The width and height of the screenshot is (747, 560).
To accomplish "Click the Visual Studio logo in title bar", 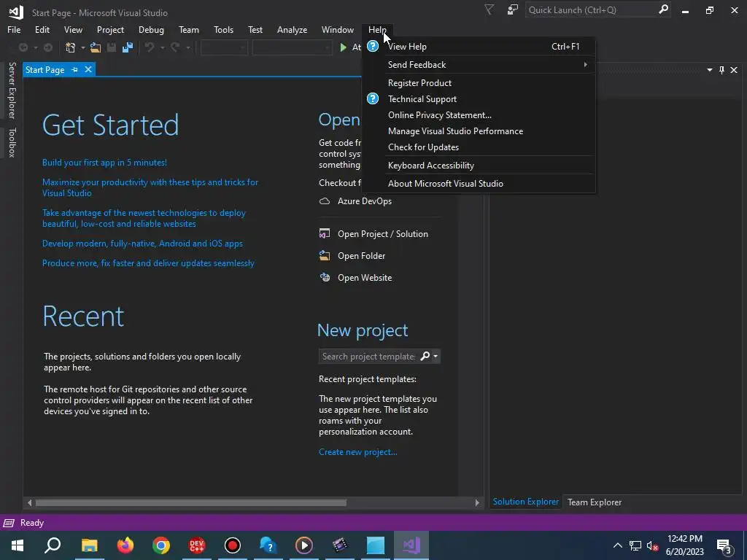I will [x=16, y=12].
